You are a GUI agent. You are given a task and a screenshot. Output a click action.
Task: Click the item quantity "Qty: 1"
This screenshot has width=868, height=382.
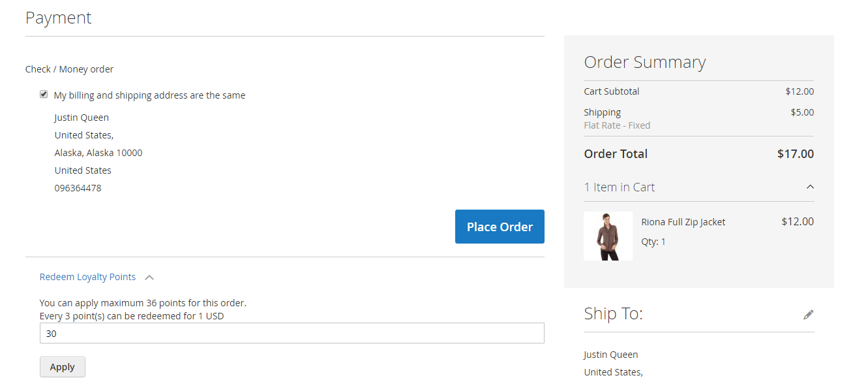click(653, 242)
